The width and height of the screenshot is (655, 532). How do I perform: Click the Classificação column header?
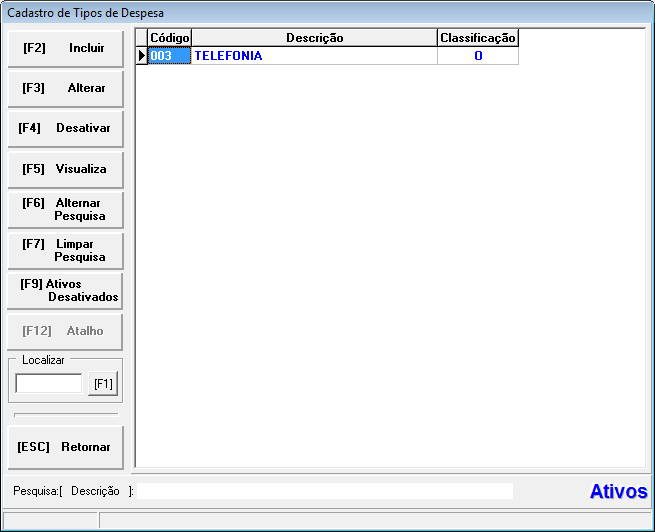point(477,38)
